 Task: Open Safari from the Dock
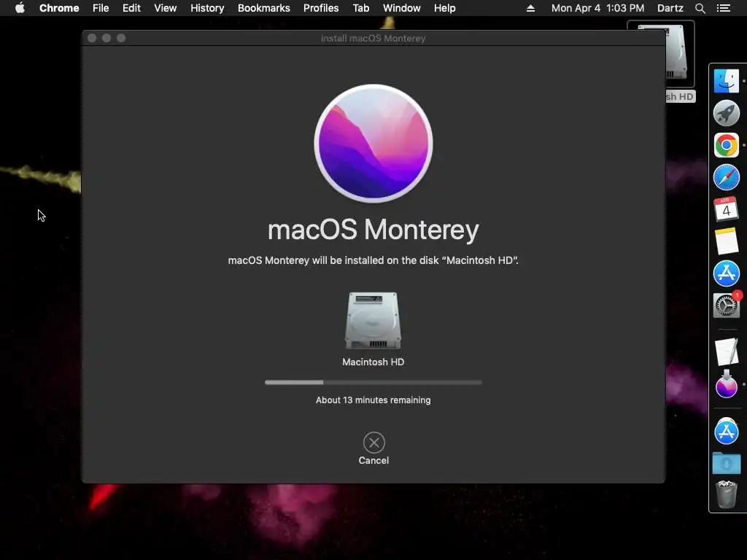[726, 177]
